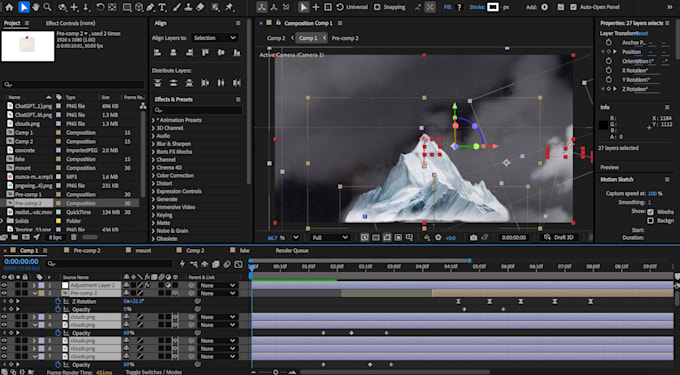Expand Blur & Sharpen effects category
This screenshot has height=375, width=680.
[154, 144]
